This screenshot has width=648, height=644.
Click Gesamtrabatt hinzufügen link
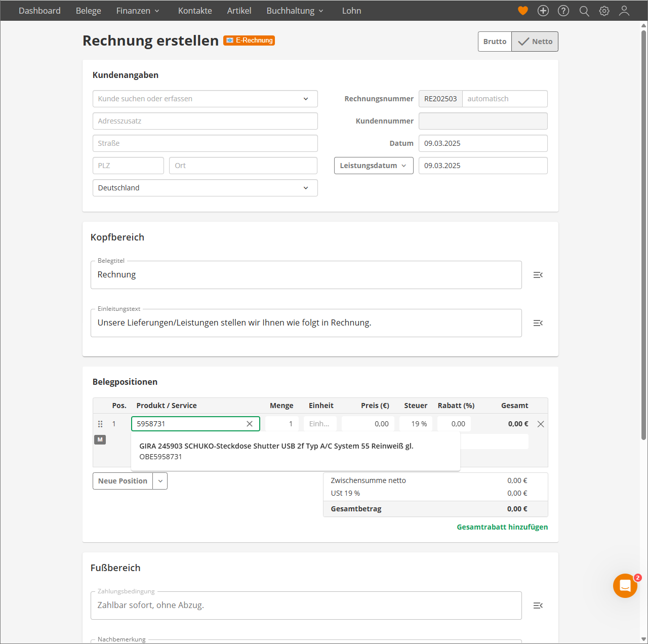pos(502,527)
